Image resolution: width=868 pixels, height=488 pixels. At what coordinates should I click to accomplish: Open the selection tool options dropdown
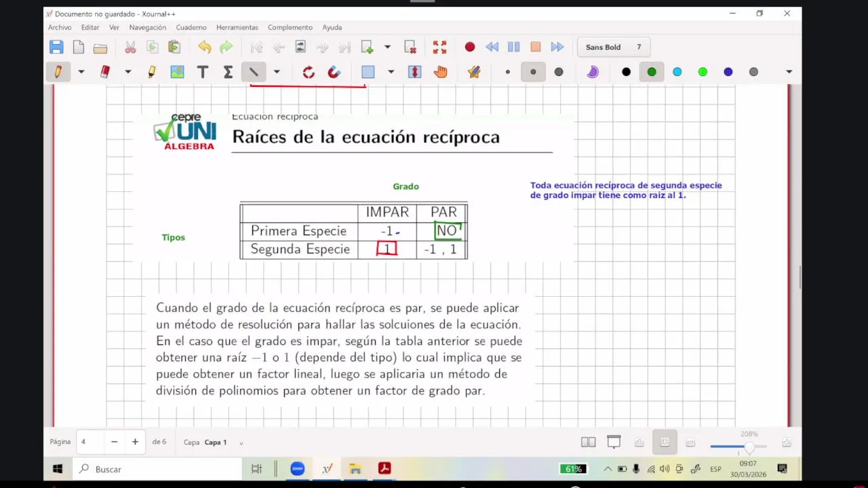click(x=391, y=72)
